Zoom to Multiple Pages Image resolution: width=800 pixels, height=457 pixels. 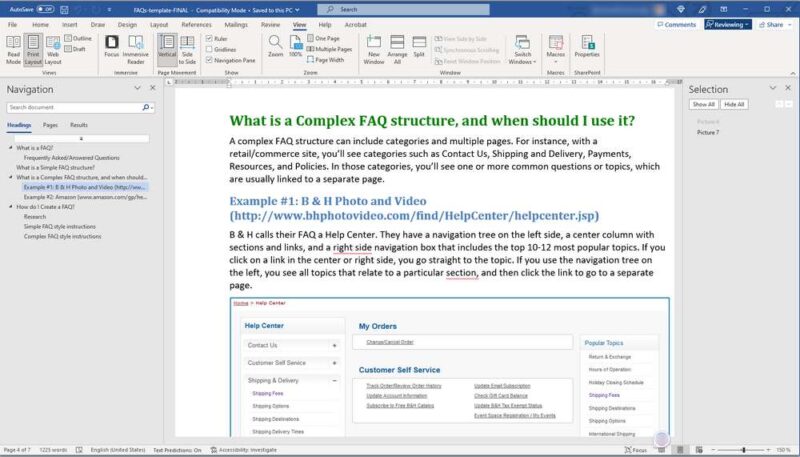(x=330, y=49)
